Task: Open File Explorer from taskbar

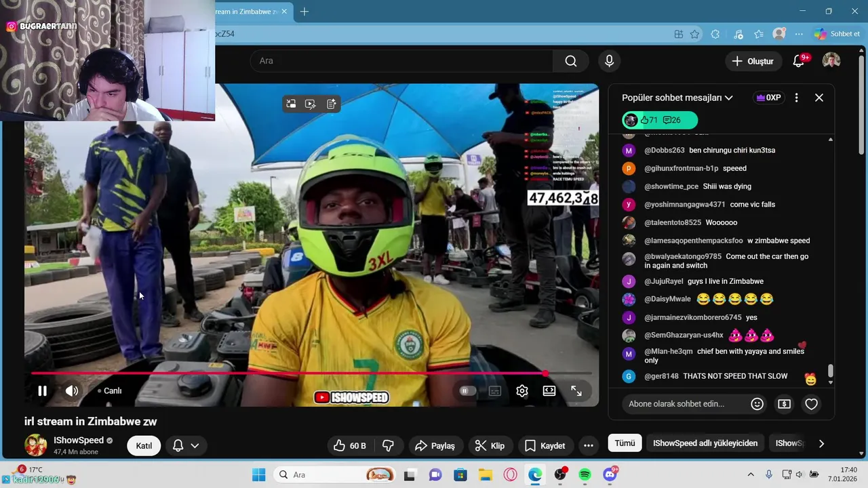Action: (x=485, y=474)
